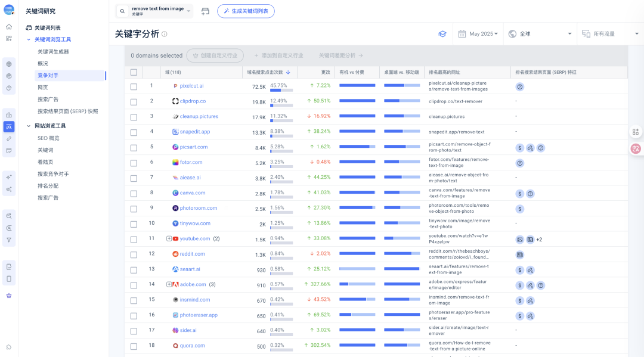The image size is (644, 357).
Task: Sort by 域名搜索点击次数 column arrow
Action: coord(289,72)
